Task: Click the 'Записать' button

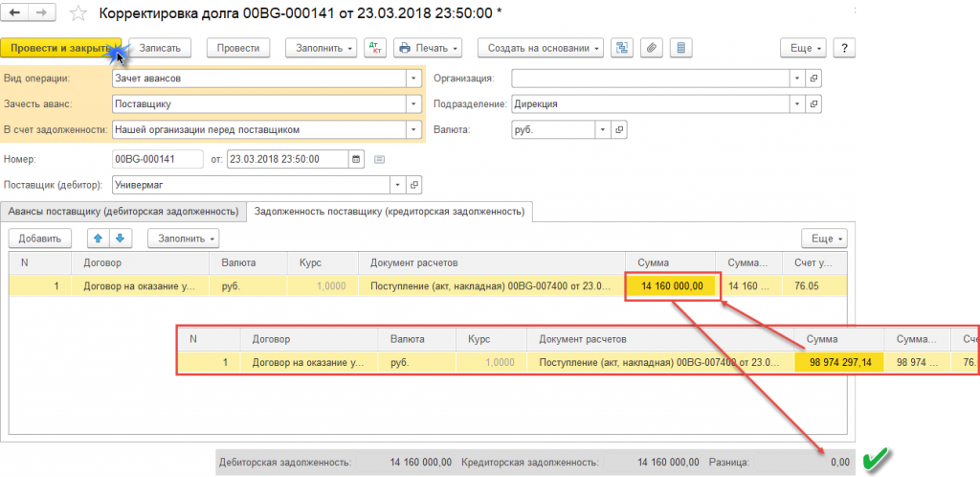Action: [160, 48]
